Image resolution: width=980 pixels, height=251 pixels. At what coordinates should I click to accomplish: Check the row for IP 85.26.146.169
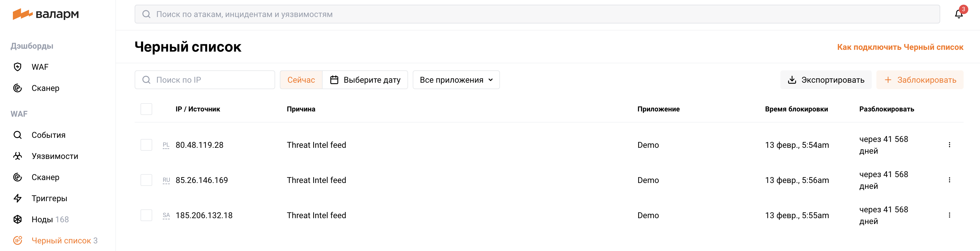pos(146,180)
